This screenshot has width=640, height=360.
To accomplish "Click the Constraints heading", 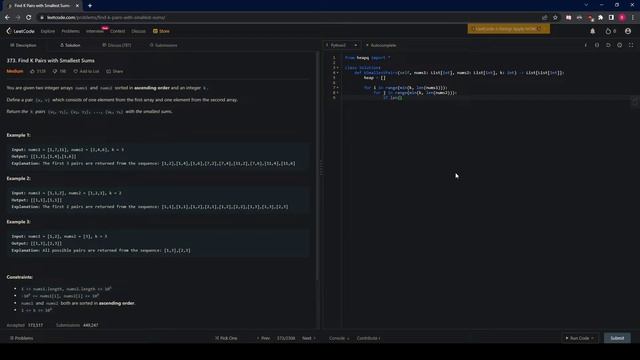I will (x=20, y=277).
